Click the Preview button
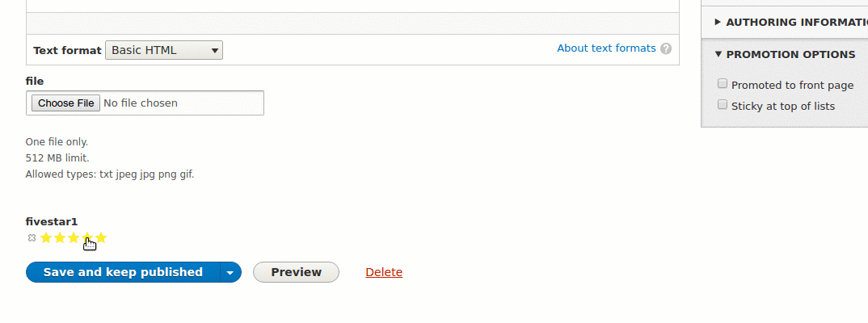 (x=296, y=272)
